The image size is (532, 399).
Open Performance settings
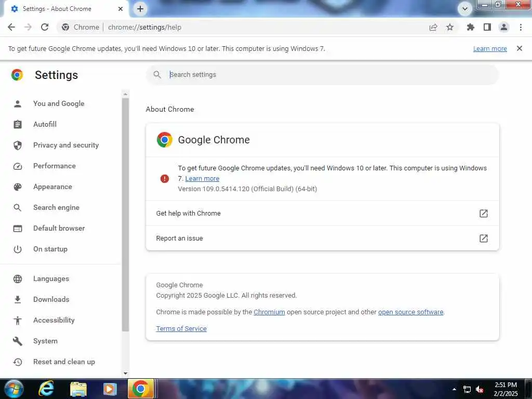(54, 166)
